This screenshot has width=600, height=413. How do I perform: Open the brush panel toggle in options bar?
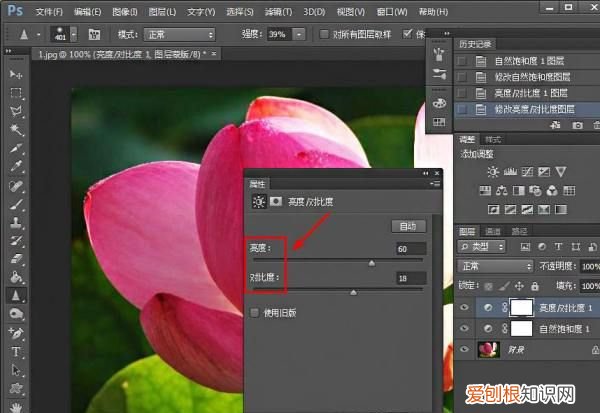point(94,35)
